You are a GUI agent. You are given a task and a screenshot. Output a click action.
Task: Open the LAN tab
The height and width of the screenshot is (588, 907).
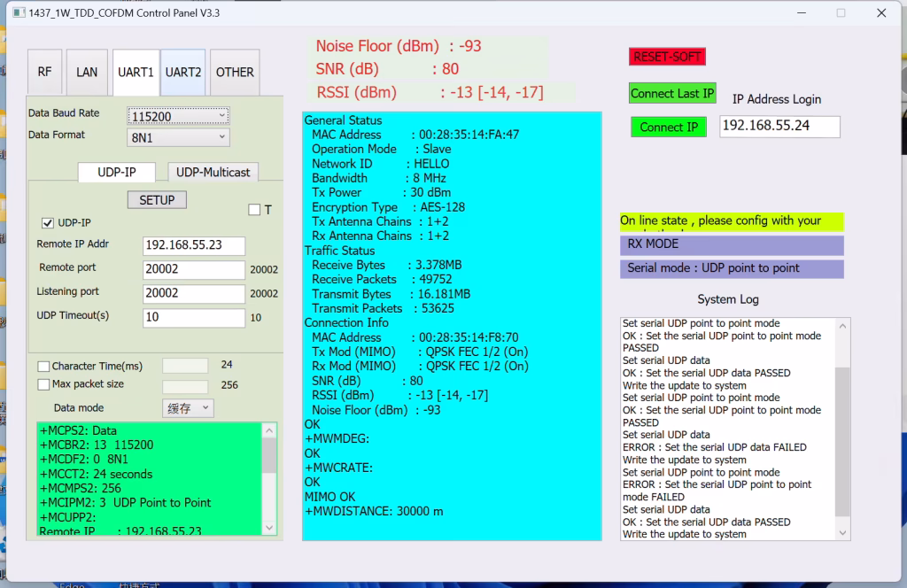pos(86,73)
